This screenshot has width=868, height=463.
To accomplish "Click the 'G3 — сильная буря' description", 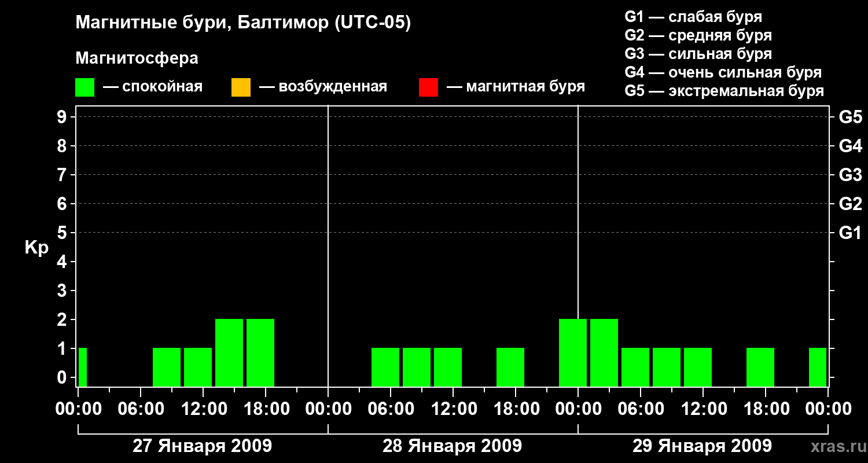I will tap(698, 54).
